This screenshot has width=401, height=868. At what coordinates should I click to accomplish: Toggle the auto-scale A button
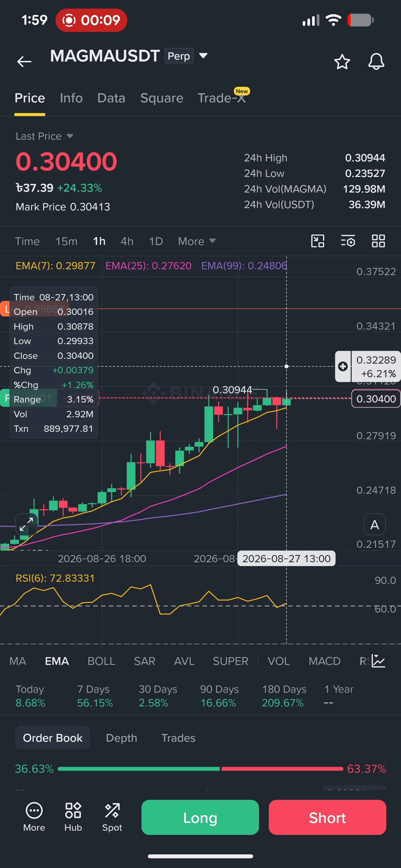tap(374, 524)
